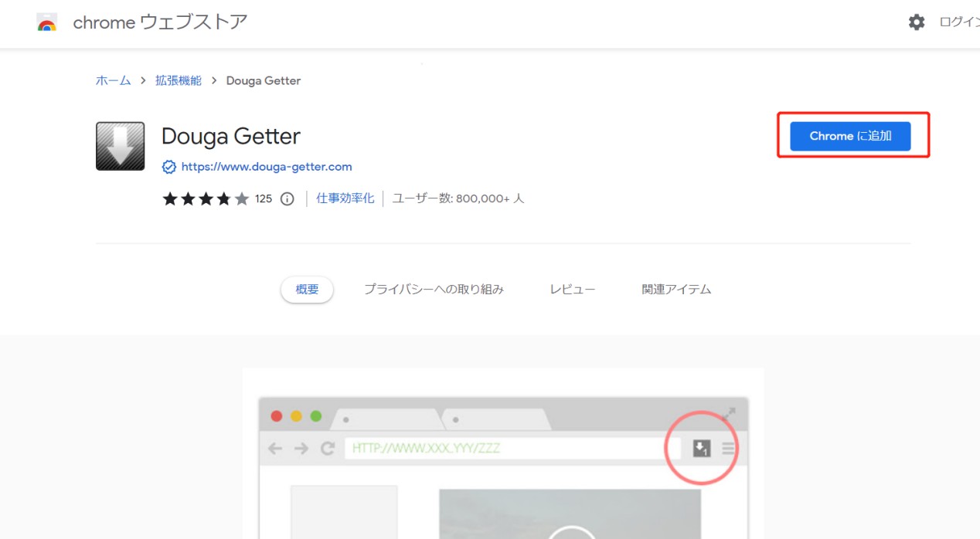The width and height of the screenshot is (980, 539).
Task: Click the Chrome Web Store rainbow logo
Action: coord(47,23)
